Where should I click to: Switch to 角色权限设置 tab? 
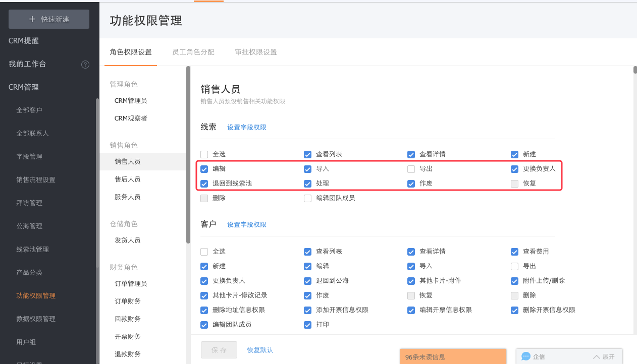click(x=131, y=52)
